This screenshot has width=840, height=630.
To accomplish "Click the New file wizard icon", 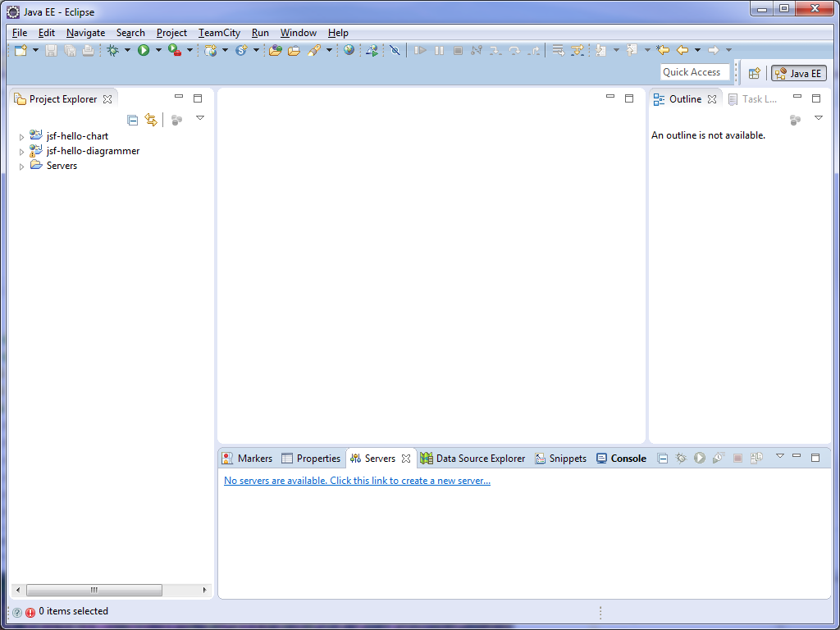I will click(x=21, y=51).
